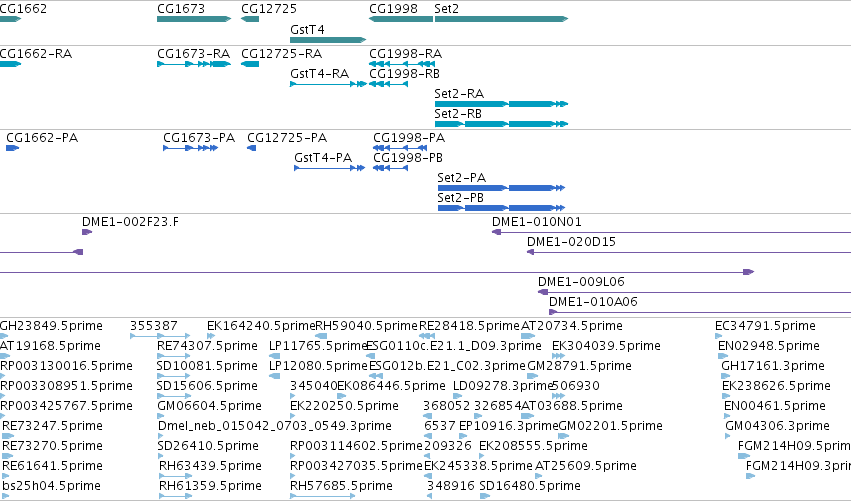Click the GstT4-RA transcript label
Screen dimensions: 851x501
pos(319,74)
